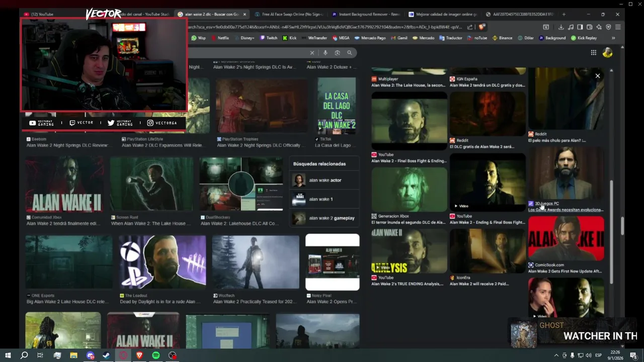The image size is (644, 362).
Task: Open La Casa del Lago DLC thumbnail
Action: coord(337,105)
